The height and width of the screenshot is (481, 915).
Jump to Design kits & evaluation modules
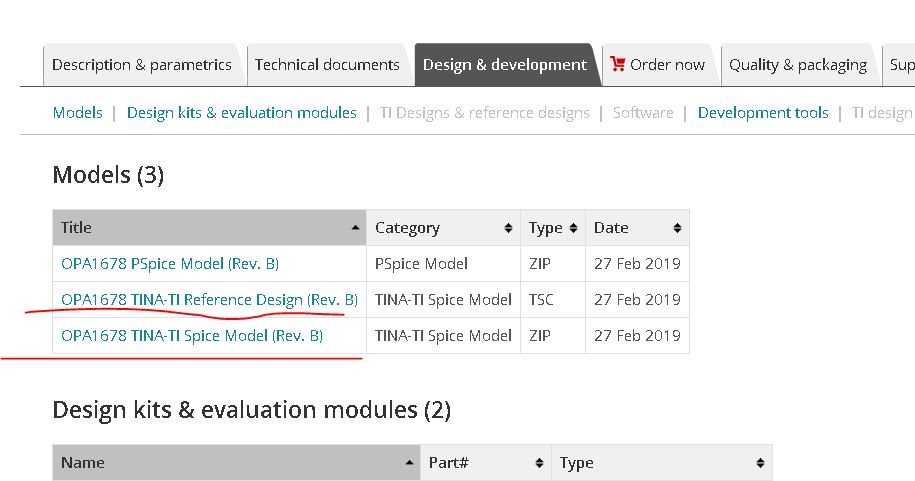[x=241, y=113]
